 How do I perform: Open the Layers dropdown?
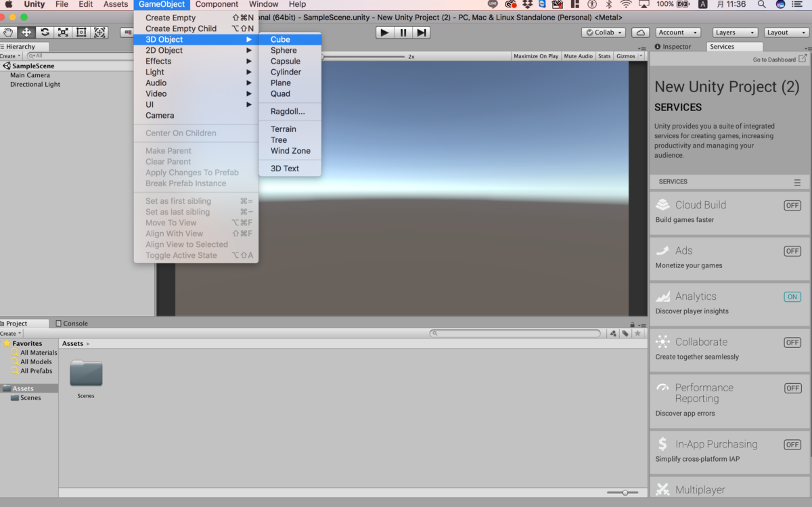point(735,32)
